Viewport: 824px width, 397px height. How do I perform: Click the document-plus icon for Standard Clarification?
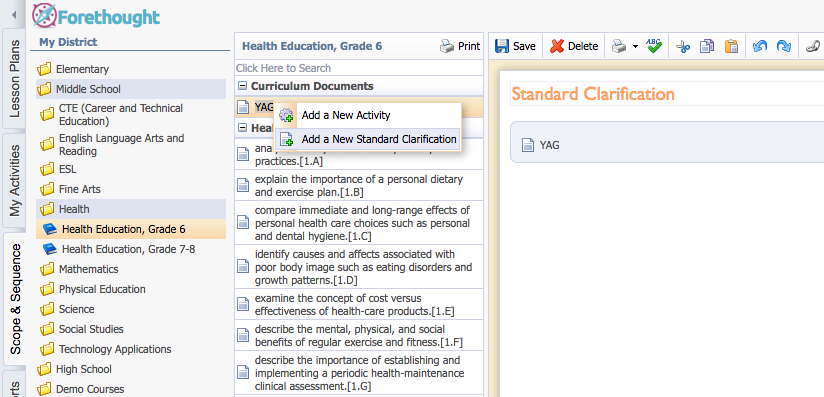286,139
